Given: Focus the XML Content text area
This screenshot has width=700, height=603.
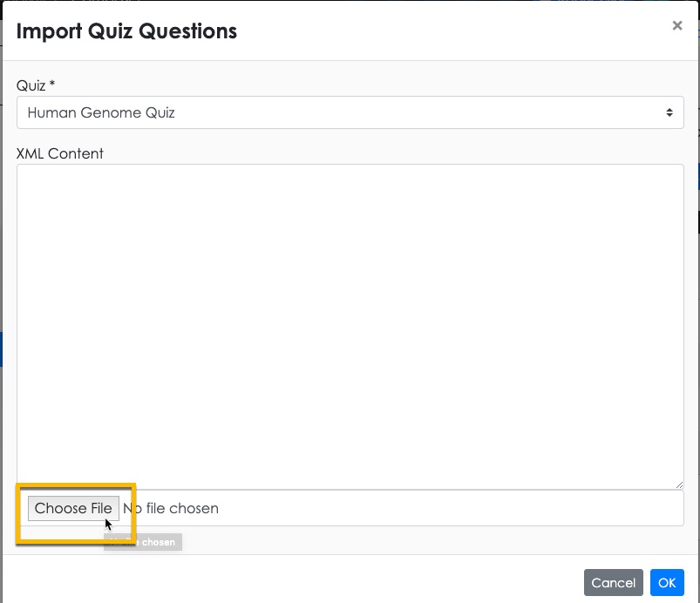Looking at the screenshot, I should click(350, 327).
